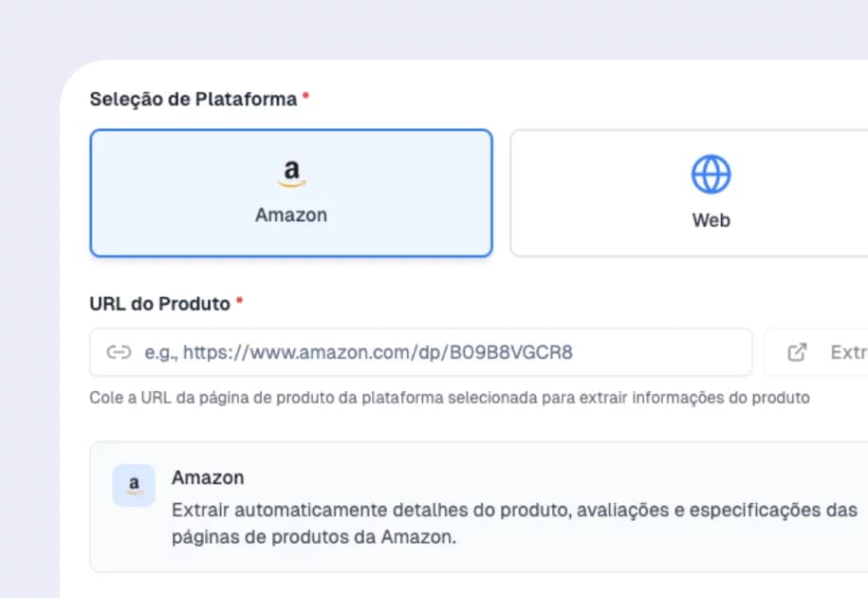The width and height of the screenshot is (868, 598).
Task: Click the Amazon smile logo above the Amazon label
Action: coord(291,171)
